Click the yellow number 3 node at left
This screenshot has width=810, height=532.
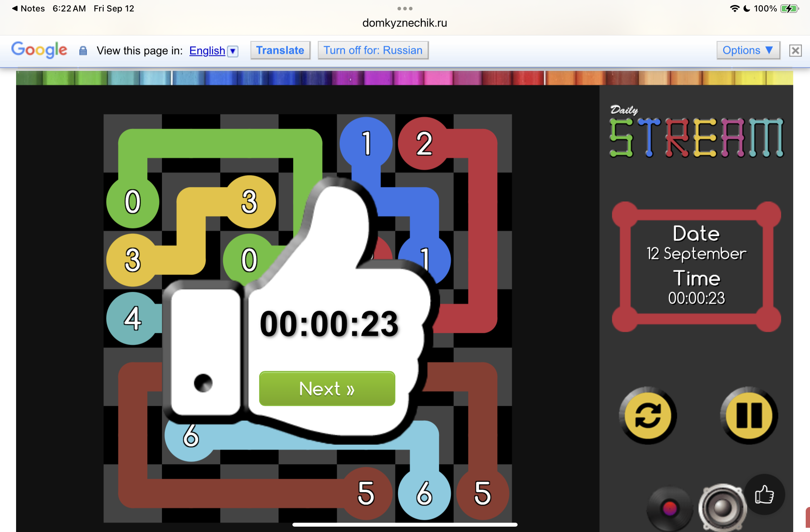133,260
